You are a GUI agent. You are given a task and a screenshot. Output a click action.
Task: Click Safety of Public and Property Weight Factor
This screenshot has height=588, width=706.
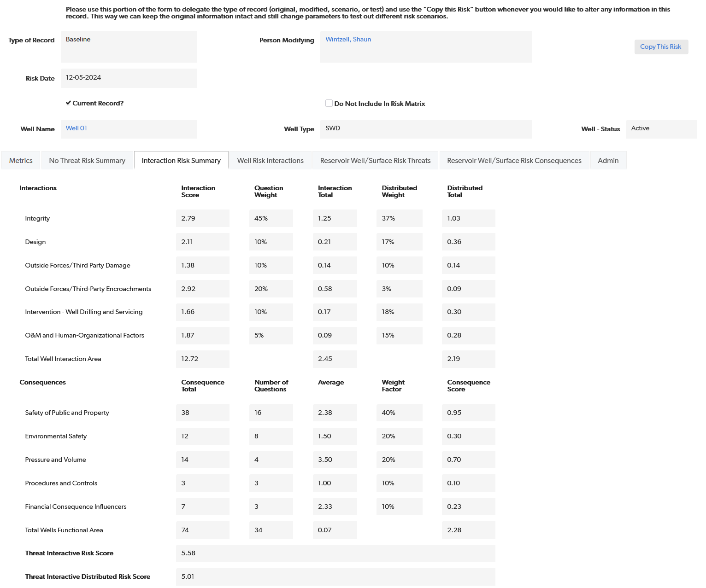pos(399,413)
